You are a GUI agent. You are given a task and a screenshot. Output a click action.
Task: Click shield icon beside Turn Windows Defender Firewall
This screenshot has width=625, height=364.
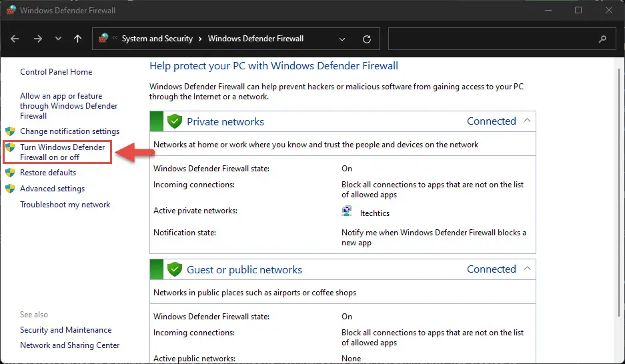coord(10,147)
